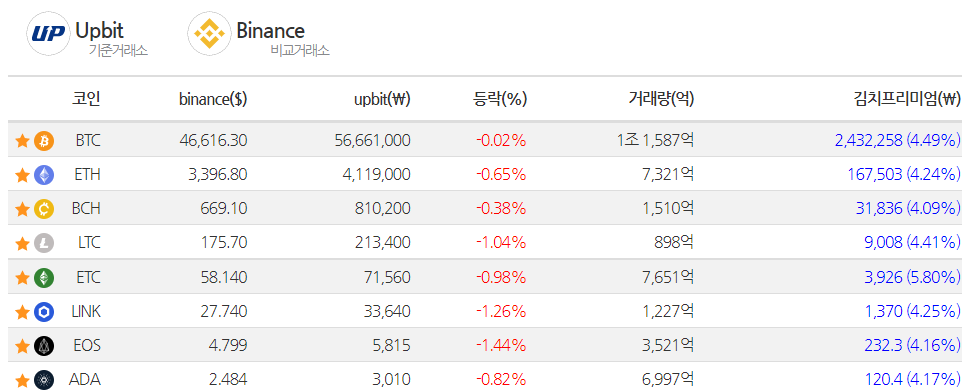Open the BTC kimchi premium value link

click(x=898, y=141)
